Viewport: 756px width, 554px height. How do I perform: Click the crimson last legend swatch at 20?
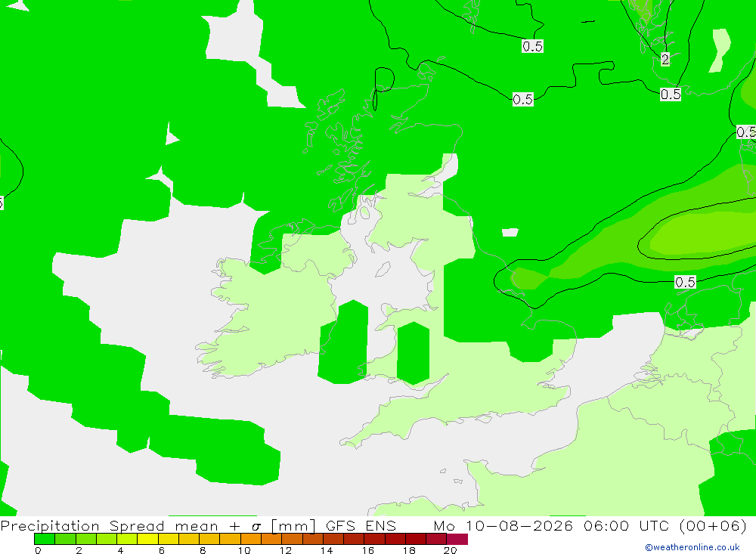click(457, 539)
